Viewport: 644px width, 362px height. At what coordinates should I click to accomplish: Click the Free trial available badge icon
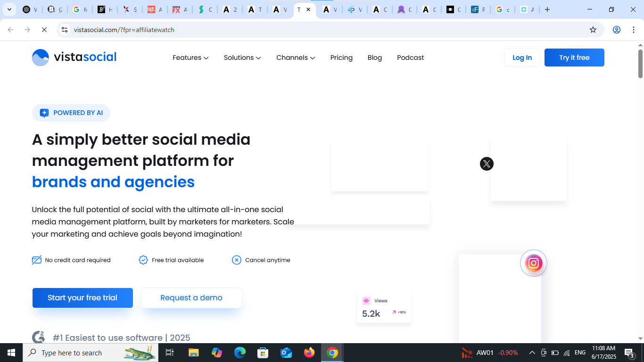(143, 260)
